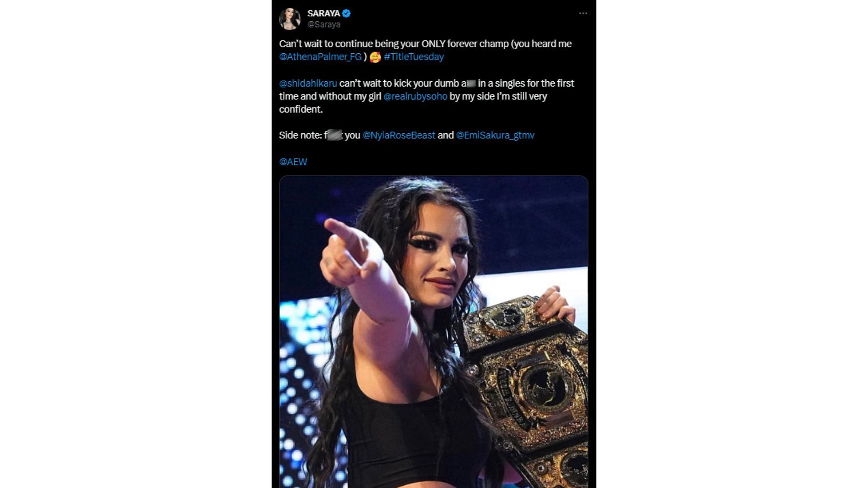Click the championship belt in photo

click(527, 389)
